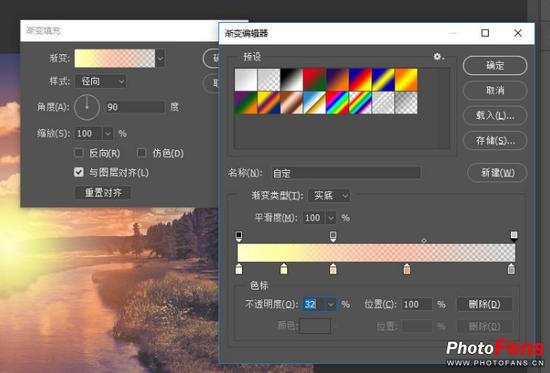
Task: Expand the 渐变类型 dropdown showing 实底
Action: 329,195
